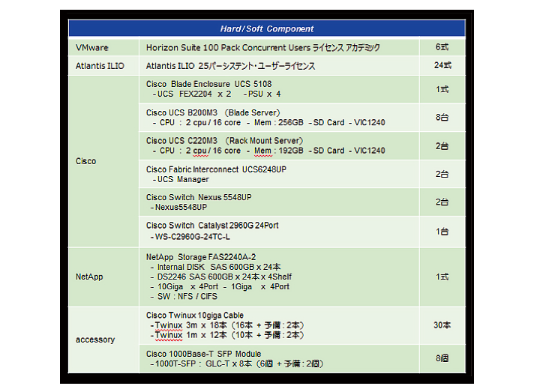Select 'Cisco Twinux 10giga Cable' line

point(194,316)
